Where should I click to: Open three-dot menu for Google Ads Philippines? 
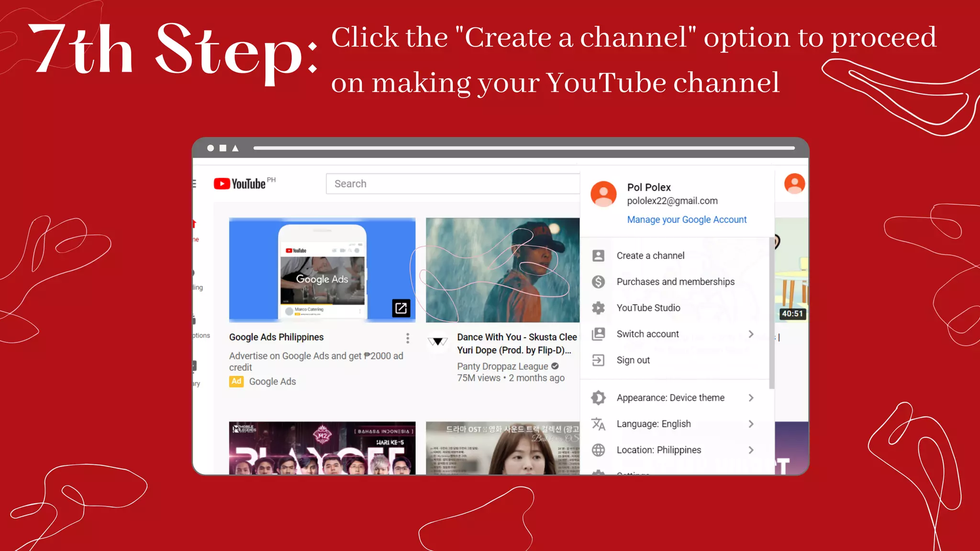click(x=408, y=338)
